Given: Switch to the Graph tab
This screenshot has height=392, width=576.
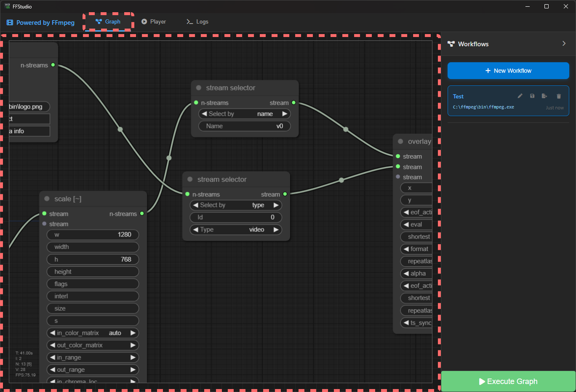Looking at the screenshot, I should [x=108, y=21].
